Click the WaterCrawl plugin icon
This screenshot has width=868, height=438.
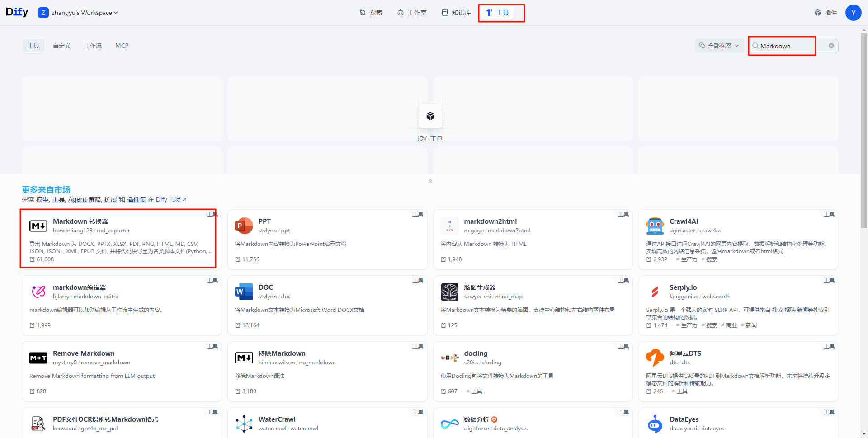[x=244, y=424]
